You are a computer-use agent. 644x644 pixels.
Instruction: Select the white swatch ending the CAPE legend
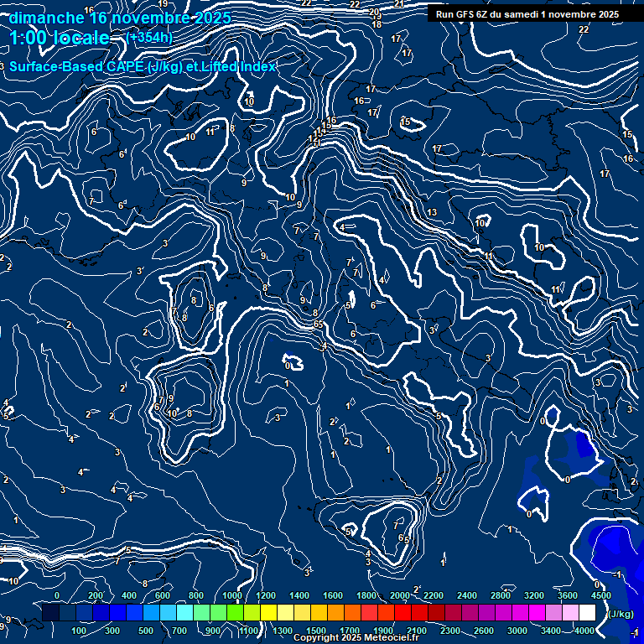point(587,612)
